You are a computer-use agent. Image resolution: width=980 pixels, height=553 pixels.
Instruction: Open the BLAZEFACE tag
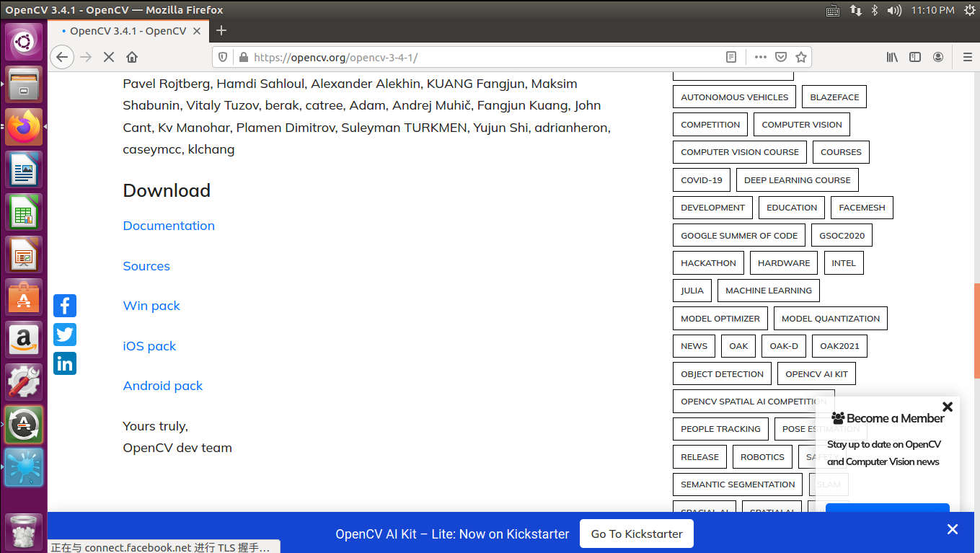point(834,97)
